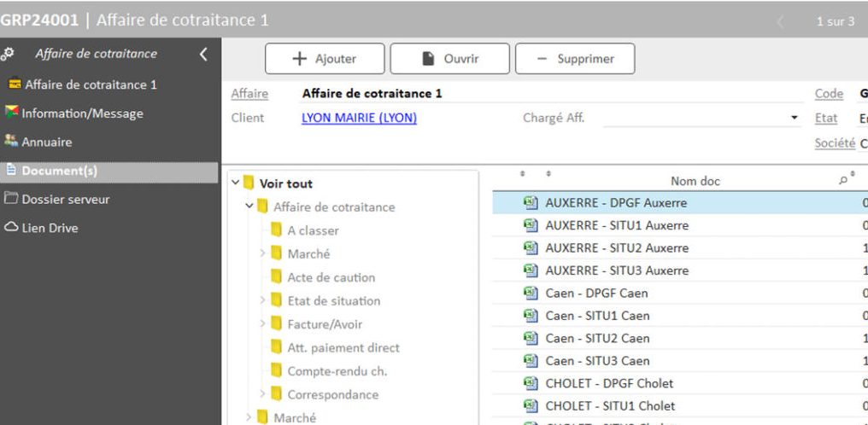
Task: Select document CHOLET - DPGF Cholet
Action: [609, 383]
